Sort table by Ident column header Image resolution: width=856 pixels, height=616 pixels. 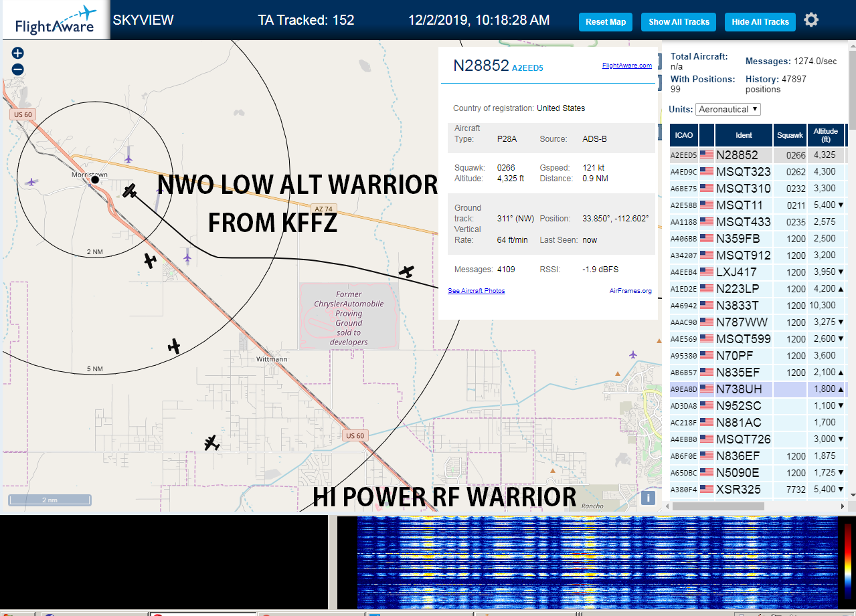pos(744,135)
